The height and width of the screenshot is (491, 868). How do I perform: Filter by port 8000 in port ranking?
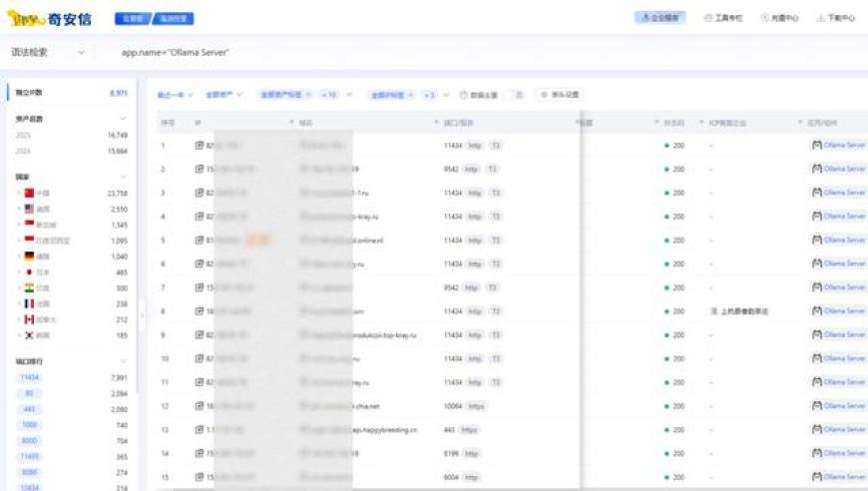coord(29,441)
